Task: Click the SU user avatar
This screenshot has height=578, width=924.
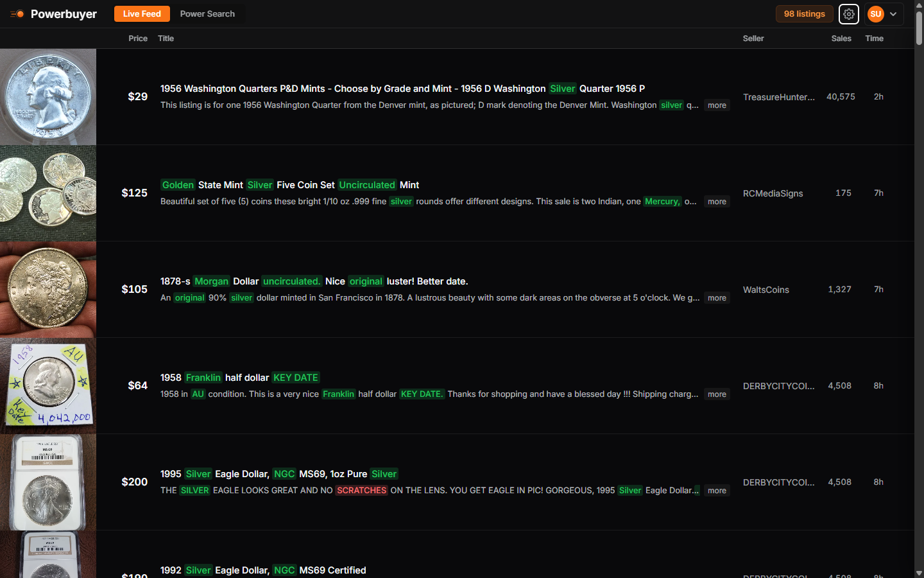Action: [x=875, y=13]
